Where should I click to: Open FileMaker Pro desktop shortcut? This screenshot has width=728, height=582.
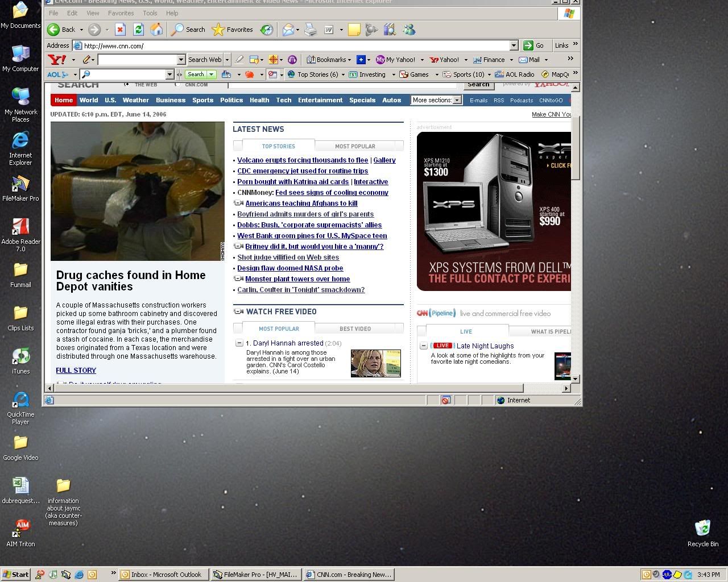tap(20, 188)
